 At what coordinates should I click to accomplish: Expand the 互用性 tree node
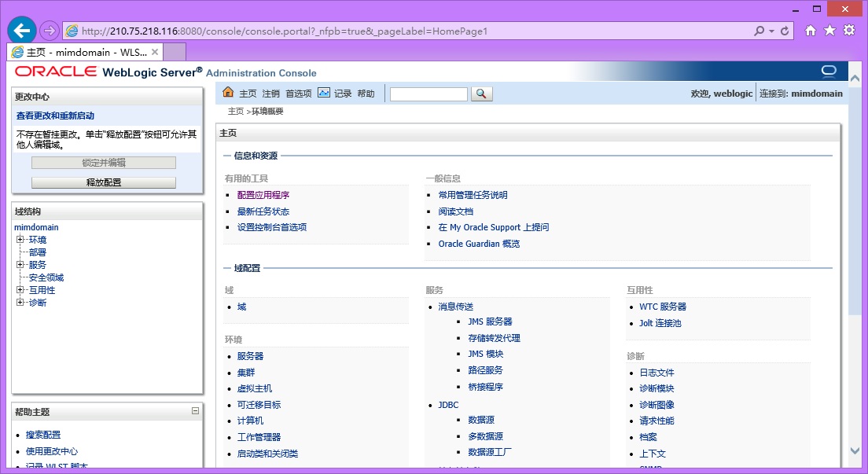[x=20, y=289]
